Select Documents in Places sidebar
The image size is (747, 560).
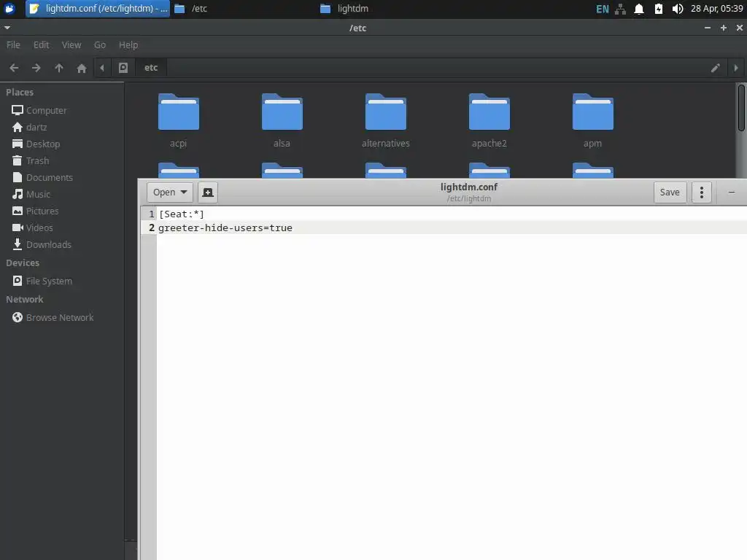(x=43, y=178)
